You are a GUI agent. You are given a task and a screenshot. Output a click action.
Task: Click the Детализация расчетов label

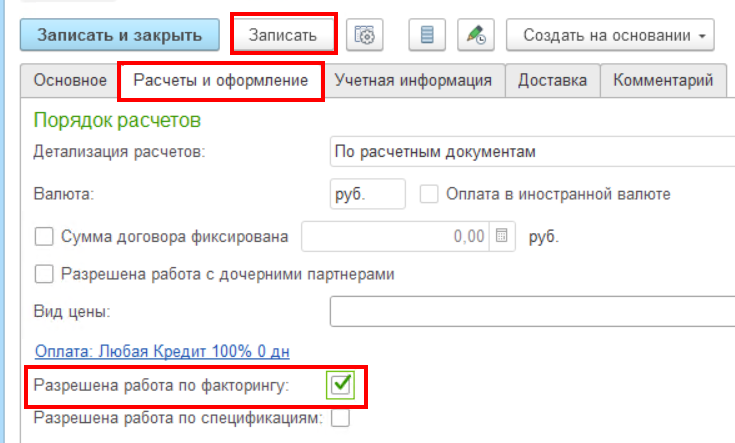coord(120,152)
